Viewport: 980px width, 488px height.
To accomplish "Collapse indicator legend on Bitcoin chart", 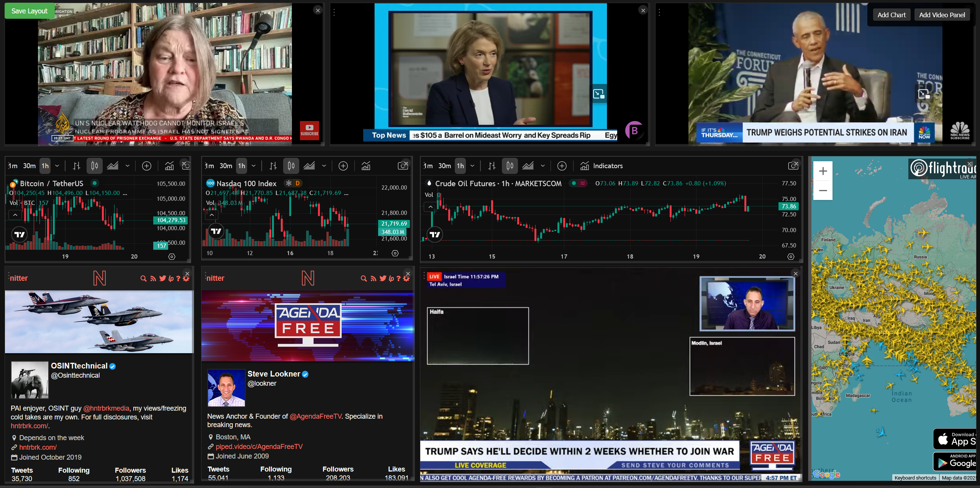I will click(15, 215).
